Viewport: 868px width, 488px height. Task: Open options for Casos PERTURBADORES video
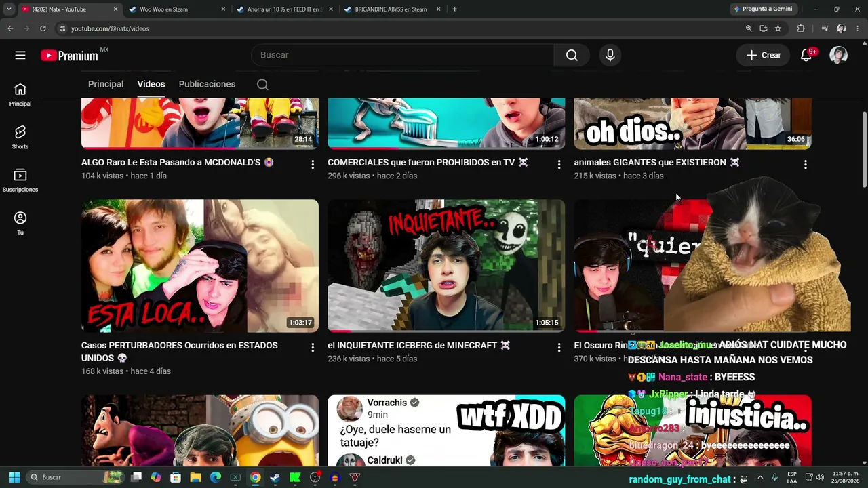(313, 348)
